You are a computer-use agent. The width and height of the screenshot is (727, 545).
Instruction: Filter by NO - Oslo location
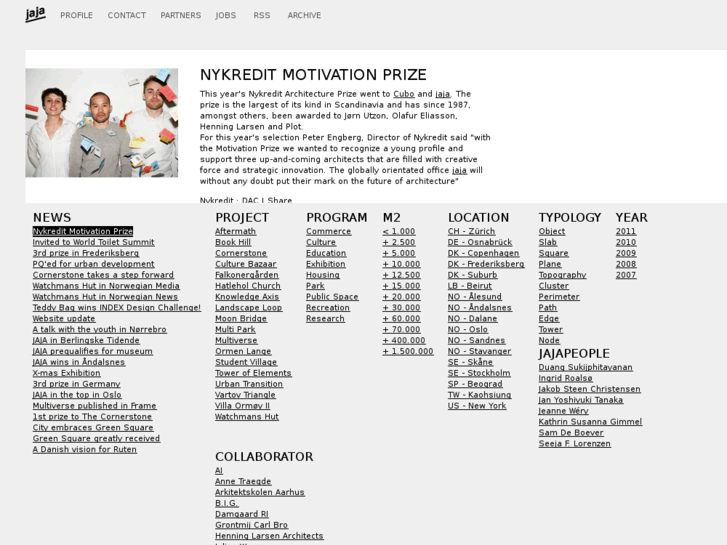point(468,329)
